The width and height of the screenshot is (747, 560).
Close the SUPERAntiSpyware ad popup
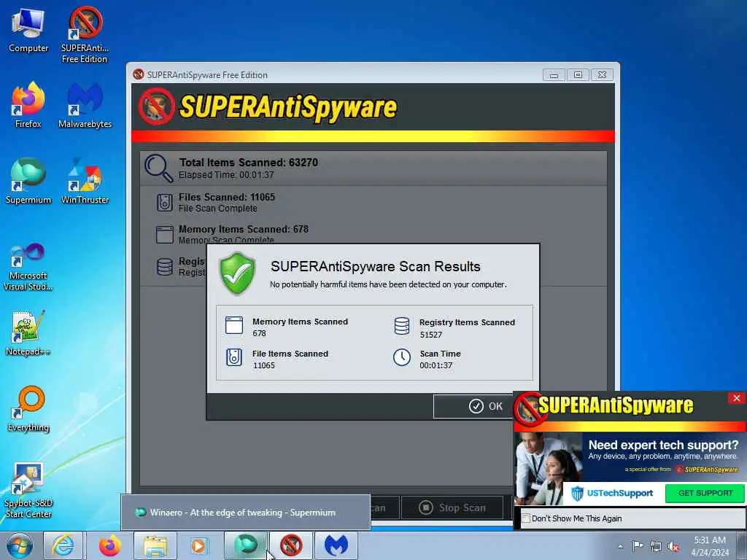point(737,398)
